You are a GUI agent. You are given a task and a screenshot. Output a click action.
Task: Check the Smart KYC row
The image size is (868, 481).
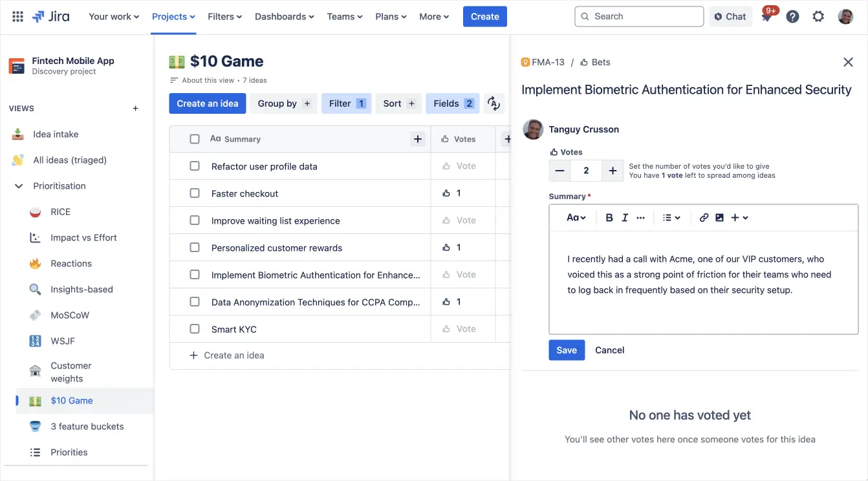pos(195,329)
